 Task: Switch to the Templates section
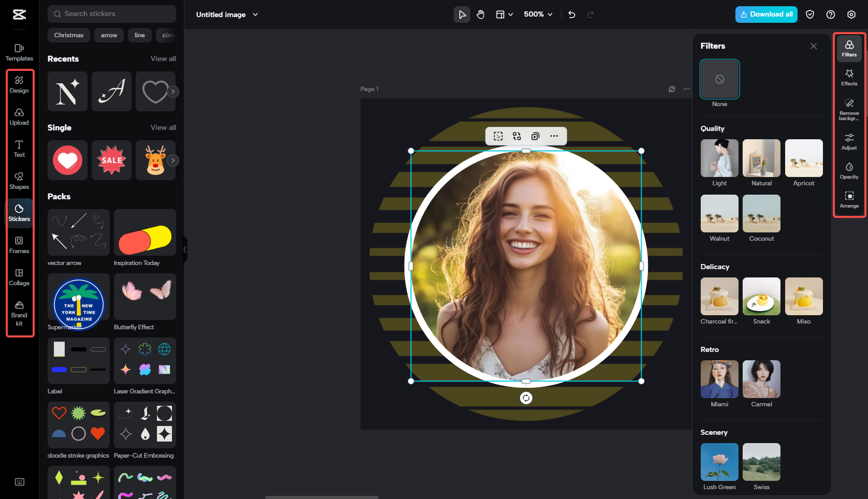click(19, 52)
